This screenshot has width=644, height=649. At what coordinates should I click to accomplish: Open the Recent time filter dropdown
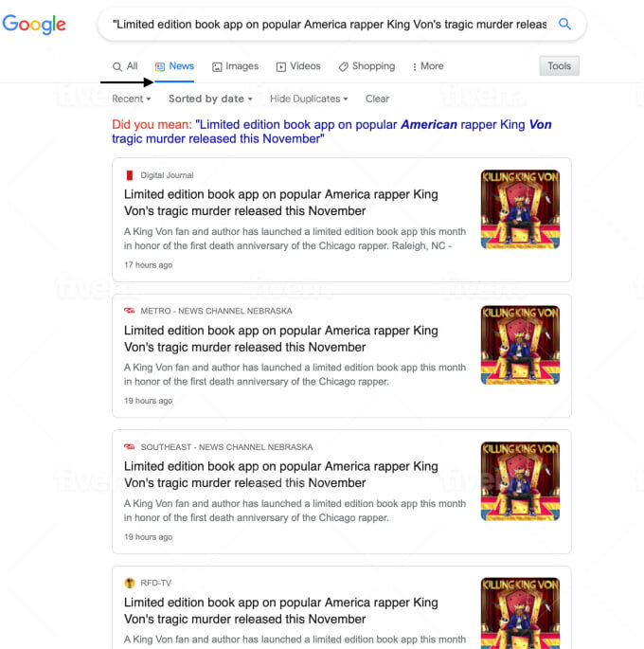pos(131,99)
